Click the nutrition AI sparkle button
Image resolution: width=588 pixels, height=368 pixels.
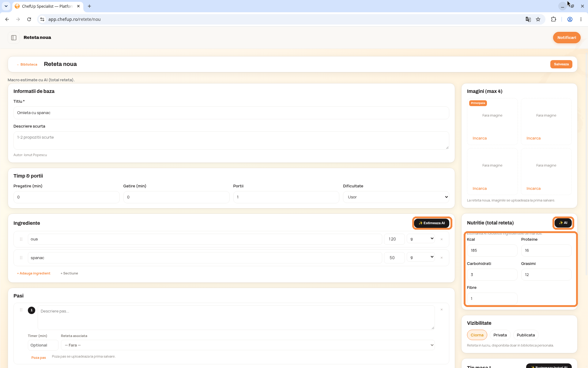563,223
